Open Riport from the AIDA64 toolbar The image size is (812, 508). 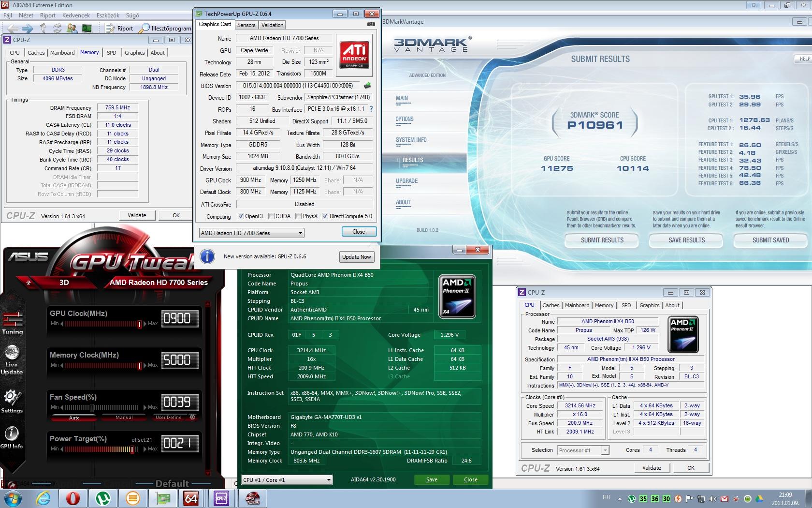pyautogui.click(x=120, y=29)
